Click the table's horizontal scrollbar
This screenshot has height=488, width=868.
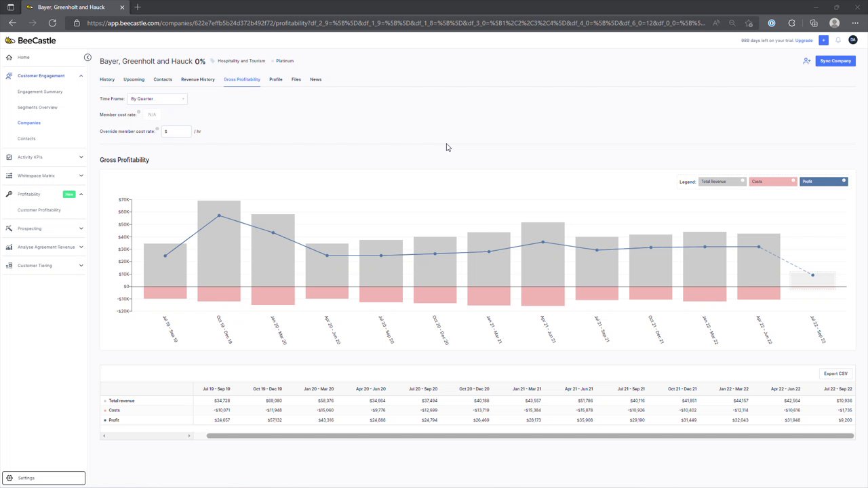pos(530,436)
